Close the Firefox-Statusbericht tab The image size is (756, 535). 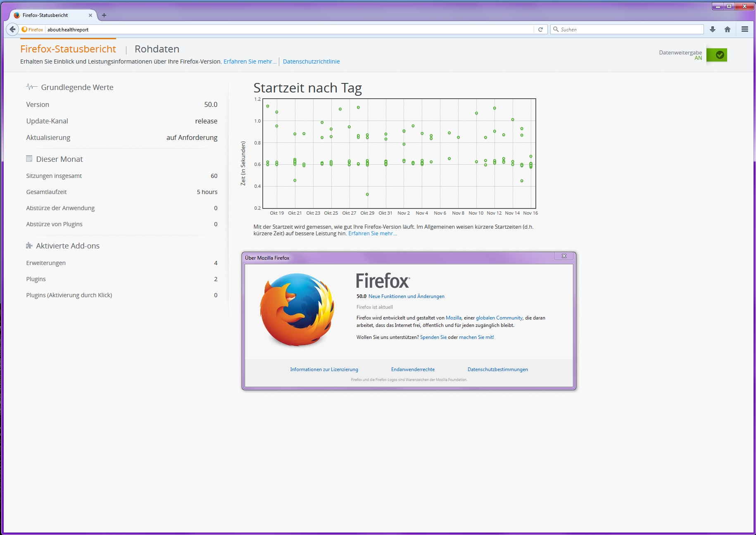[x=90, y=15]
